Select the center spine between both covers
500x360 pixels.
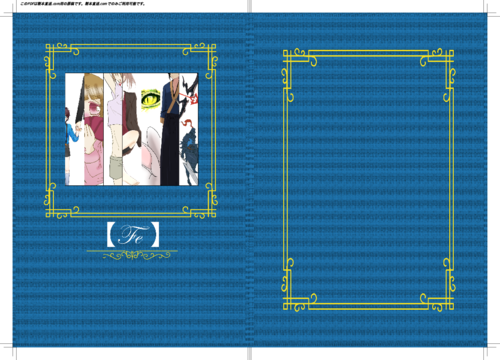click(250, 180)
